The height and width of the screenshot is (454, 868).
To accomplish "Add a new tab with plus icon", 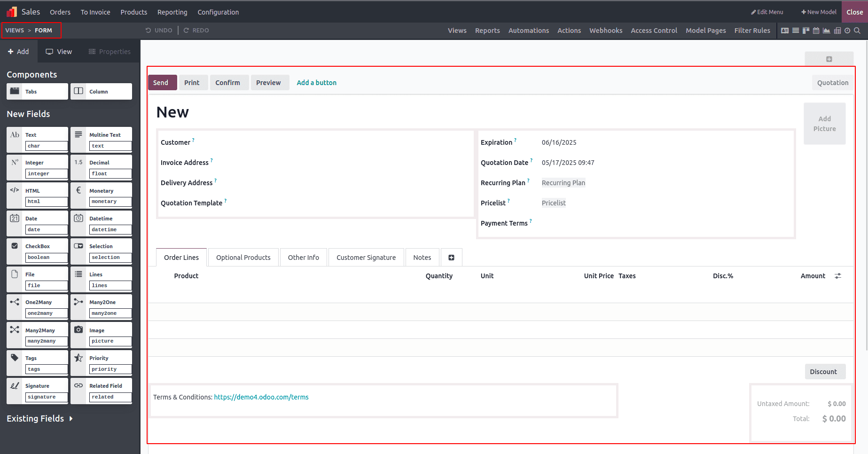I will 451,258.
